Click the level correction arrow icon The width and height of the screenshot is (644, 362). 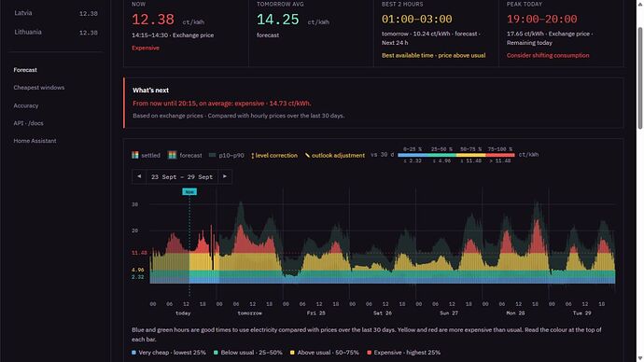click(253, 156)
